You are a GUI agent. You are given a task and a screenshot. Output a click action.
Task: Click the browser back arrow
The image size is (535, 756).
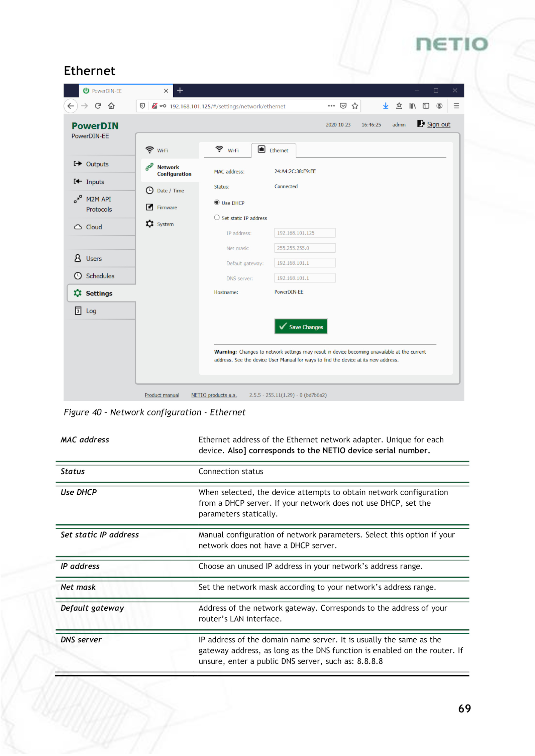(x=71, y=106)
